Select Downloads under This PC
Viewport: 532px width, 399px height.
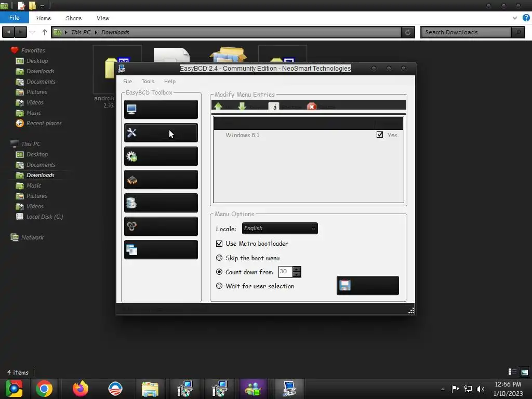point(41,175)
